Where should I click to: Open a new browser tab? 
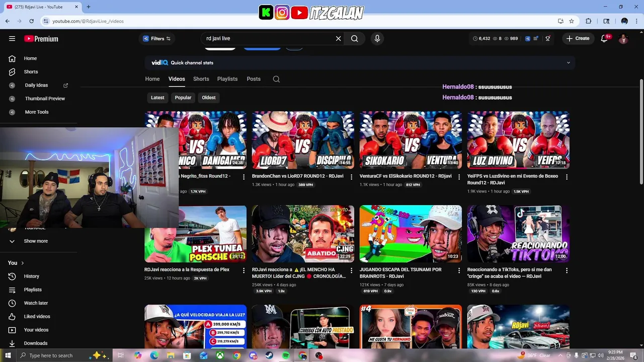[x=89, y=7]
